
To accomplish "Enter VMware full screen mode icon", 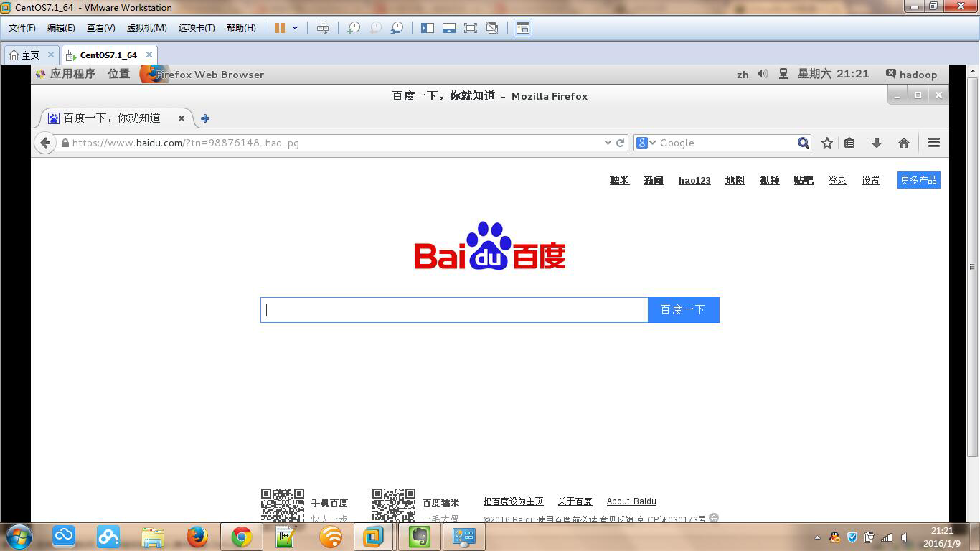I will pyautogui.click(x=471, y=28).
